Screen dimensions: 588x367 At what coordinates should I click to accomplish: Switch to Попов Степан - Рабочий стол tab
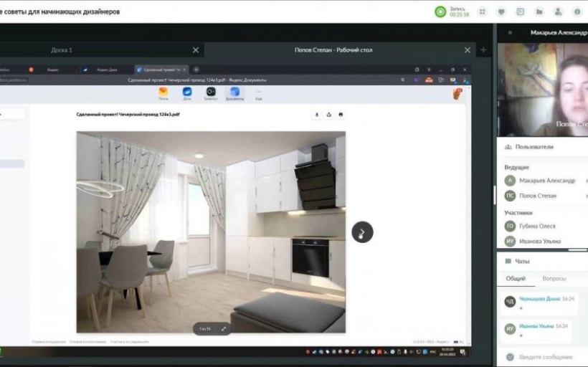tap(333, 50)
